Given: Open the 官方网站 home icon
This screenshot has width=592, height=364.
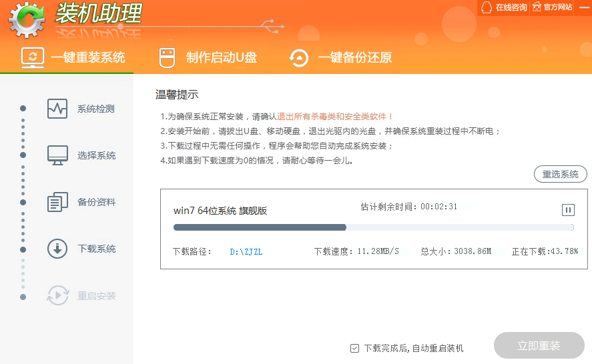Looking at the screenshot, I should pos(537,7).
